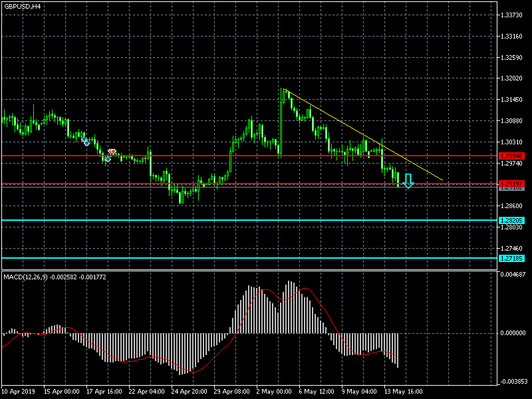The width and height of the screenshot is (532, 399).
Task: Click the 24 Apr 20:00 time label
Action: tap(188, 392)
